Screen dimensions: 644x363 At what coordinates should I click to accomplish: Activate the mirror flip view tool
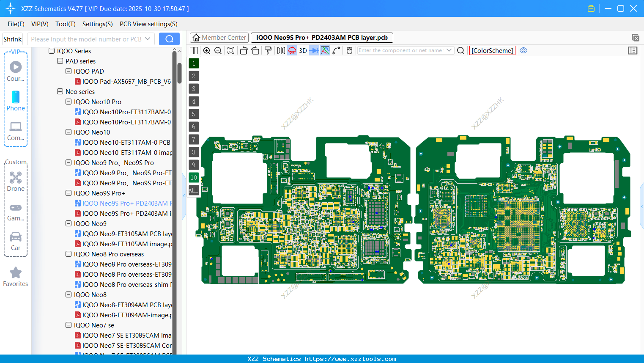click(280, 50)
